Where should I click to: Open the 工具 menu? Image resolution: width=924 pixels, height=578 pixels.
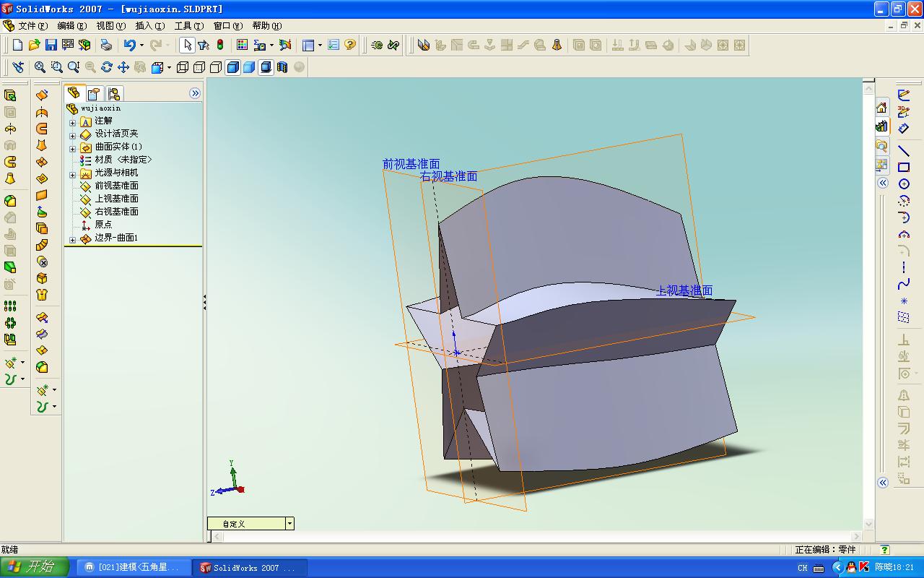[x=188, y=26]
